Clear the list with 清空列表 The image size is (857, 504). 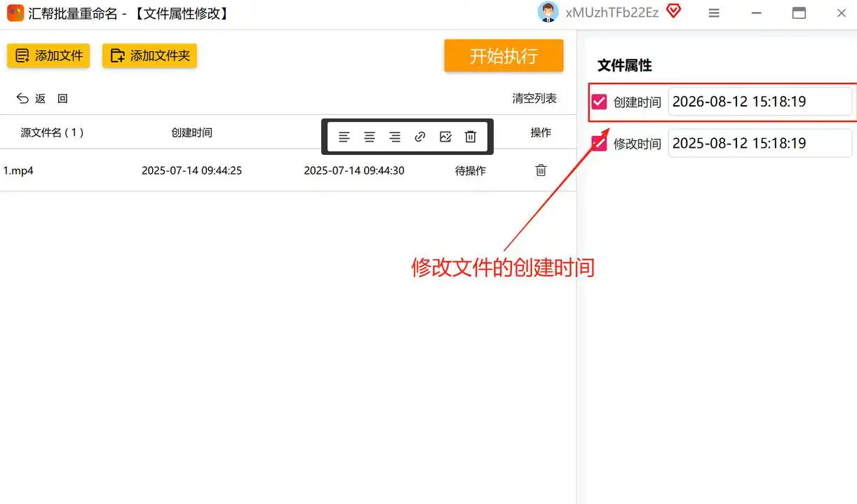(534, 98)
